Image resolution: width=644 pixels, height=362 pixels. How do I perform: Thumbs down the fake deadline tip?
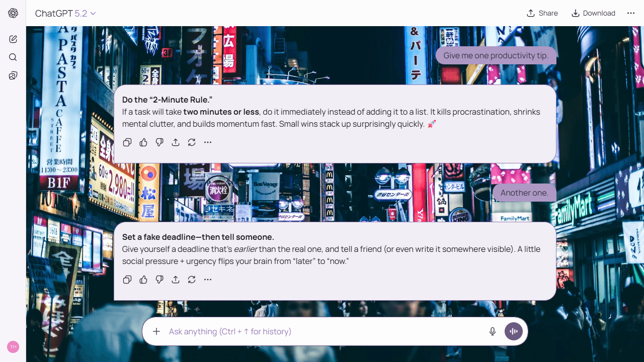tap(159, 280)
